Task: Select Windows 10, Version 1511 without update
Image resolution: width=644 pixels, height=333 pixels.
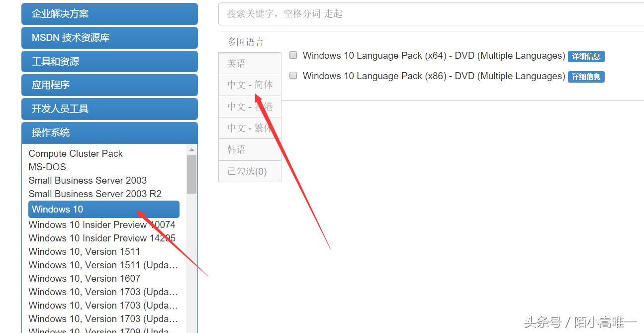Action: point(85,252)
